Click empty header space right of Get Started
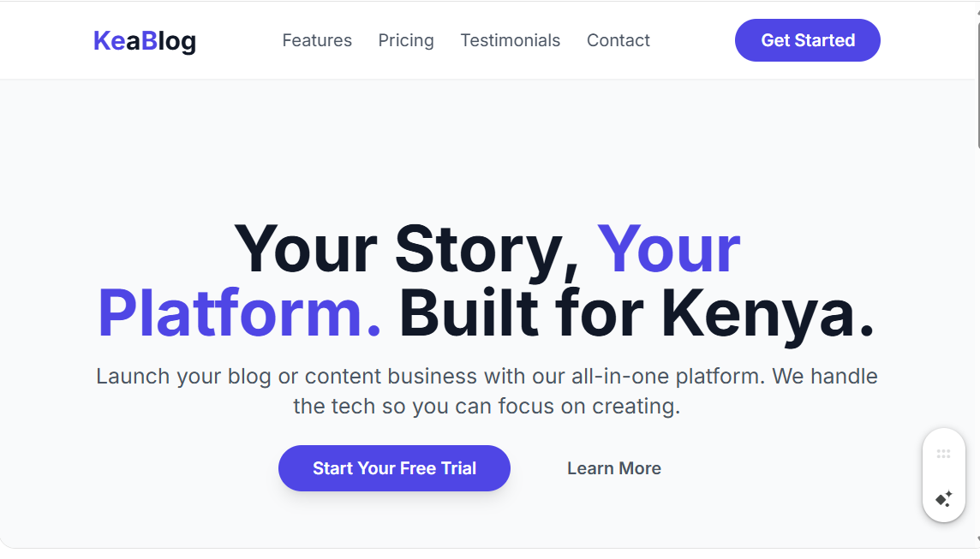The height and width of the screenshot is (559, 980). point(925,40)
